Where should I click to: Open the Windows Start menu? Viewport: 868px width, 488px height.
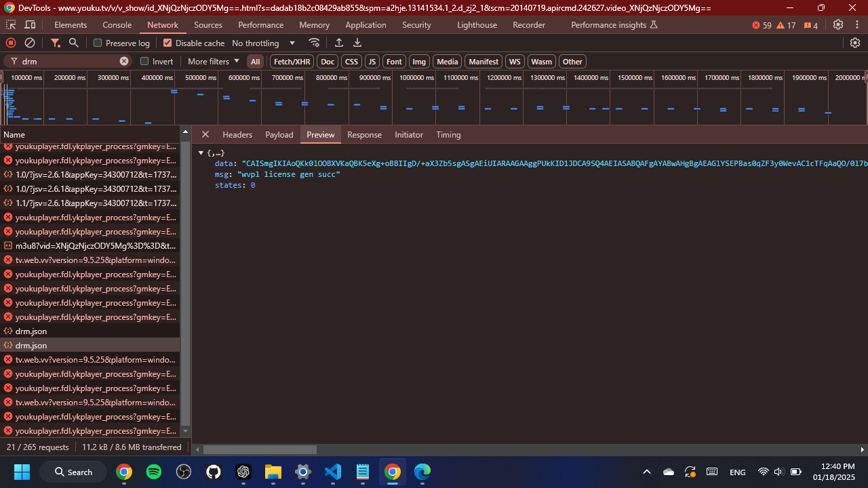point(22,472)
